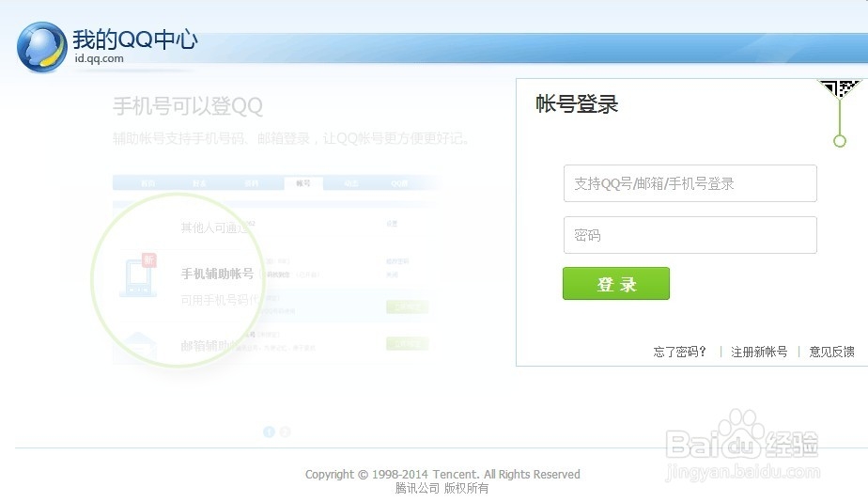Click the green 登录 button
The height and width of the screenshot is (502, 868).
click(616, 284)
